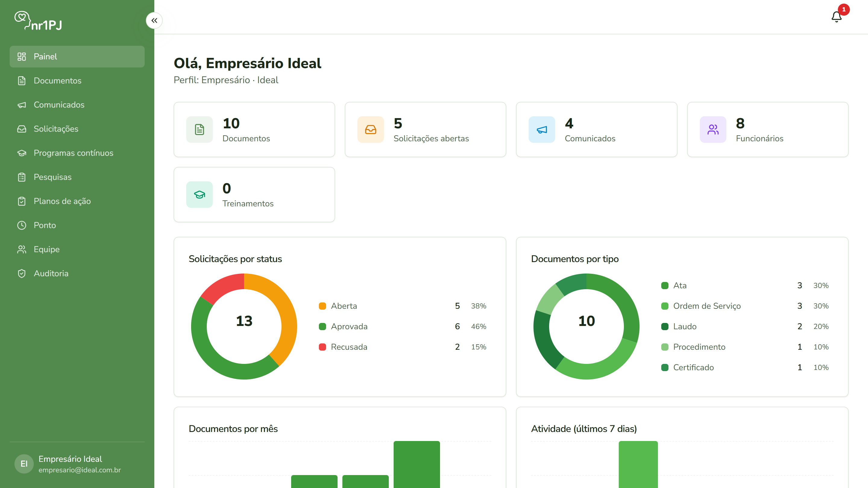This screenshot has height=488, width=868.
Task: Click the orange inbox icon on Solicitações abertas card
Action: tap(371, 129)
